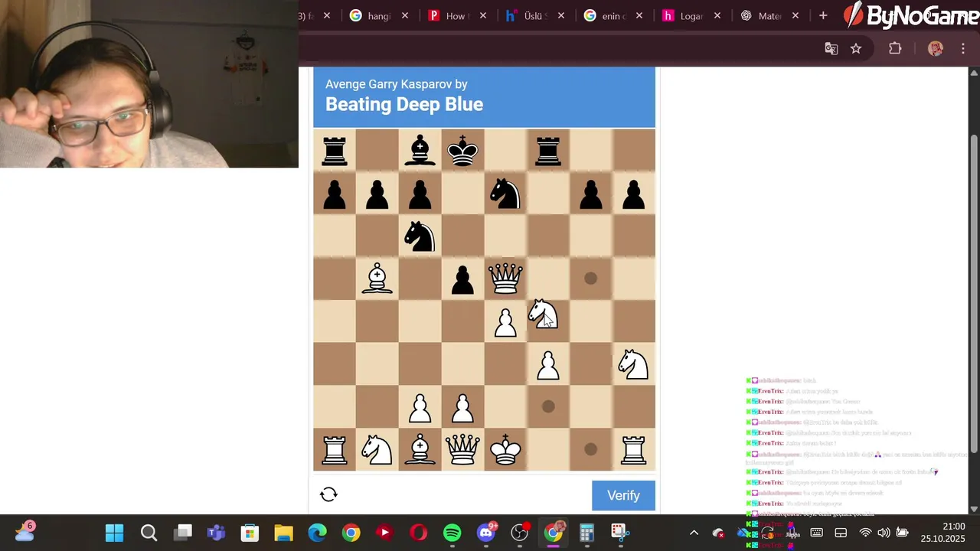Select the white pawn on c2

[x=420, y=408]
